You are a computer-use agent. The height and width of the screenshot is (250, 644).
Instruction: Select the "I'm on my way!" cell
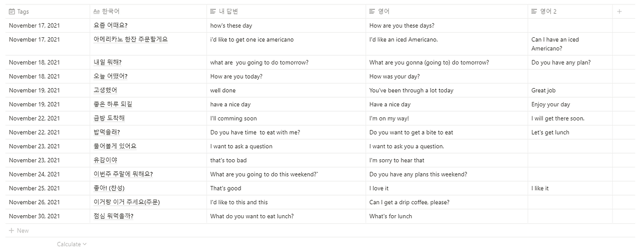pos(447,119)
